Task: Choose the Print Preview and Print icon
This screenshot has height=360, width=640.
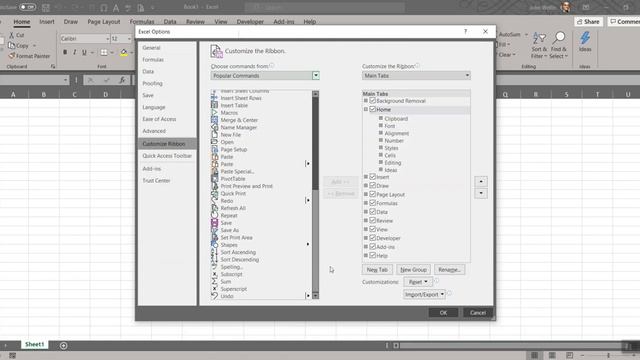Action: (x=214, y=186)
